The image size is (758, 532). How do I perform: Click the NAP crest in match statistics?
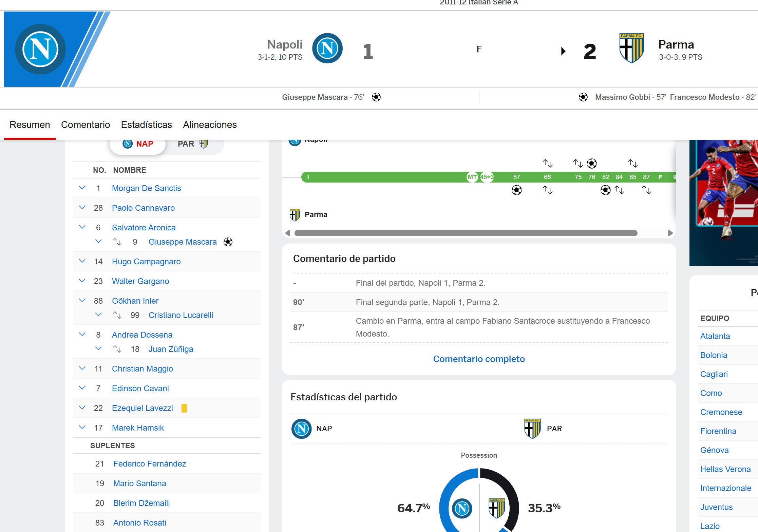click(x=301, y=429)
